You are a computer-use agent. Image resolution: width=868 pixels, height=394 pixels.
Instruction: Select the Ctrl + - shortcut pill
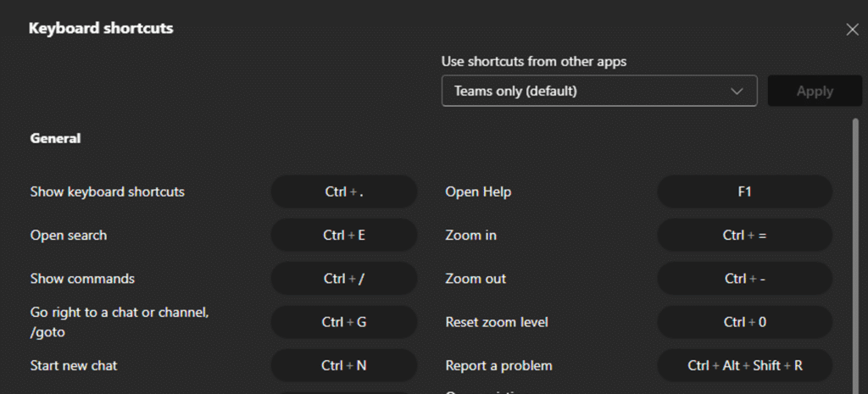click(x=744, y=279)
